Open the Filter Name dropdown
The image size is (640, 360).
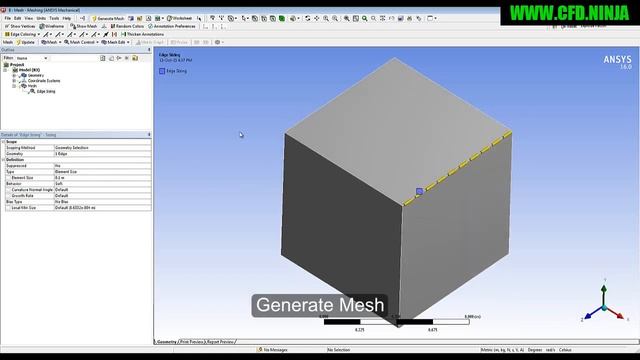tap(32, 58)
